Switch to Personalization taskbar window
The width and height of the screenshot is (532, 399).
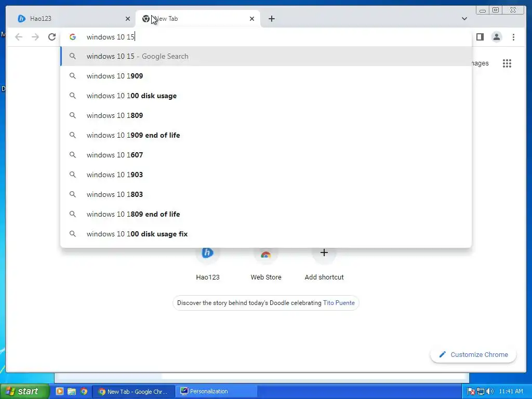click(x=217, y=392)
